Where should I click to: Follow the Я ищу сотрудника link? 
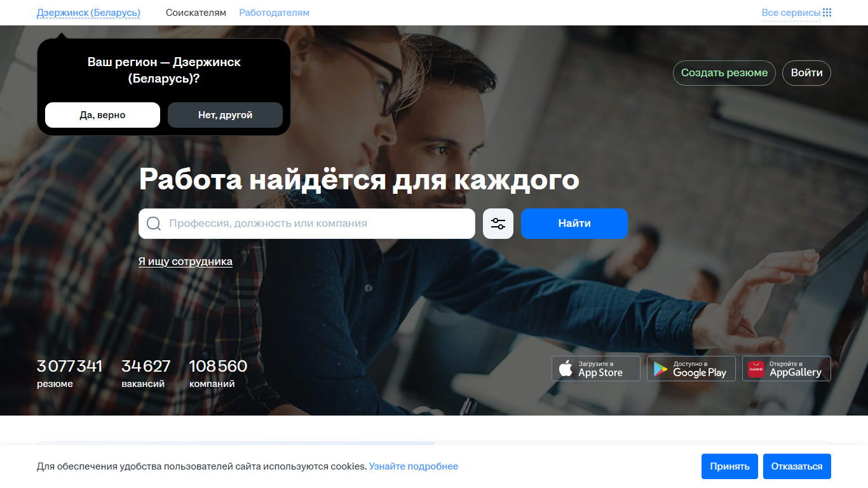[186, 261]
